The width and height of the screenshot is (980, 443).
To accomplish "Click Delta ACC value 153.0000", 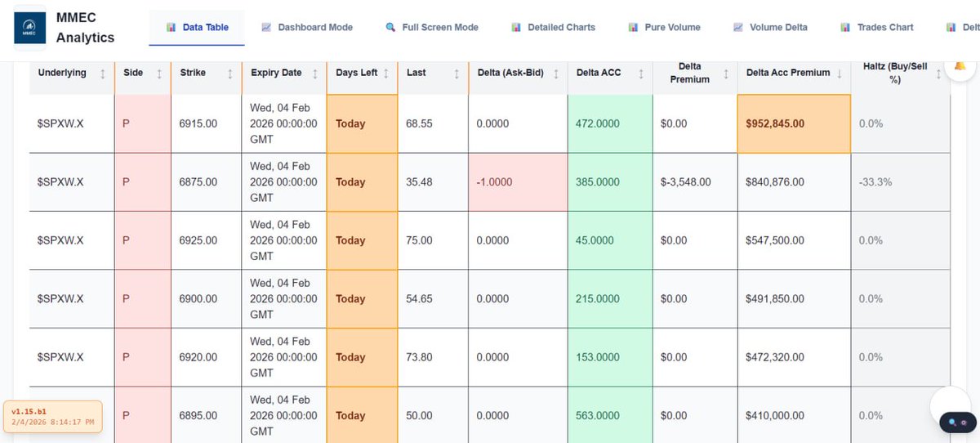I will point(598,357).
